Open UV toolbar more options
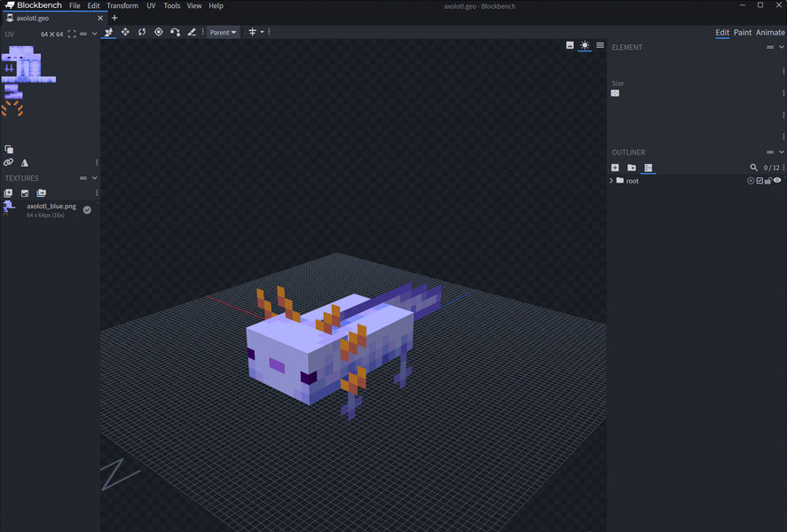Viewport: 787px width, 532px height. click(x=97, y=162)
